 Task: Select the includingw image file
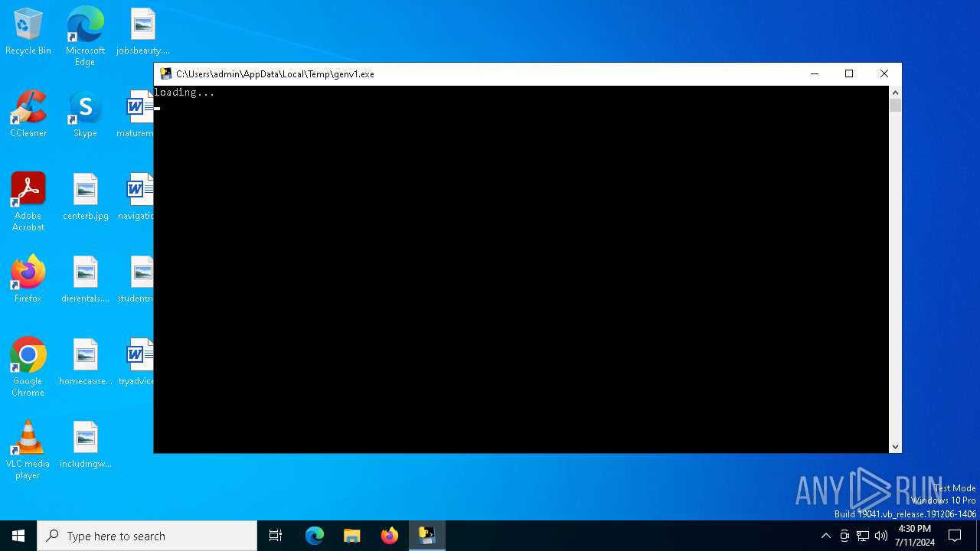click(x=85, y=445)
